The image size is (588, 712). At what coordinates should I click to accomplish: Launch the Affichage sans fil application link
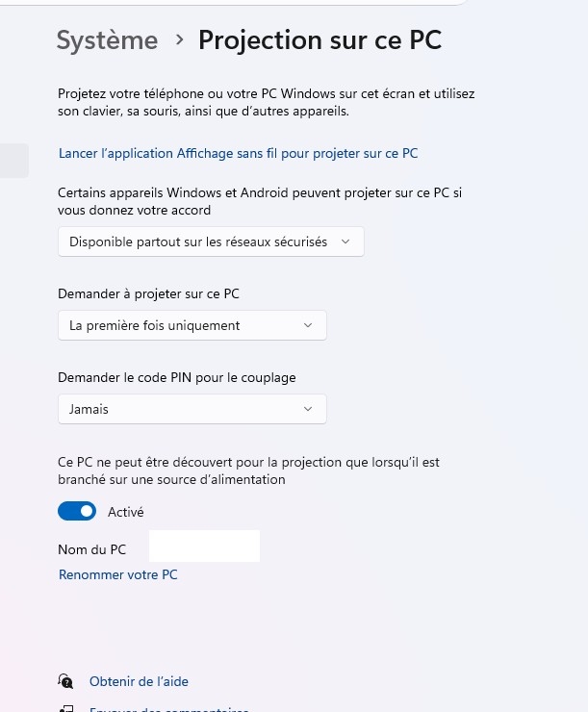238,153
